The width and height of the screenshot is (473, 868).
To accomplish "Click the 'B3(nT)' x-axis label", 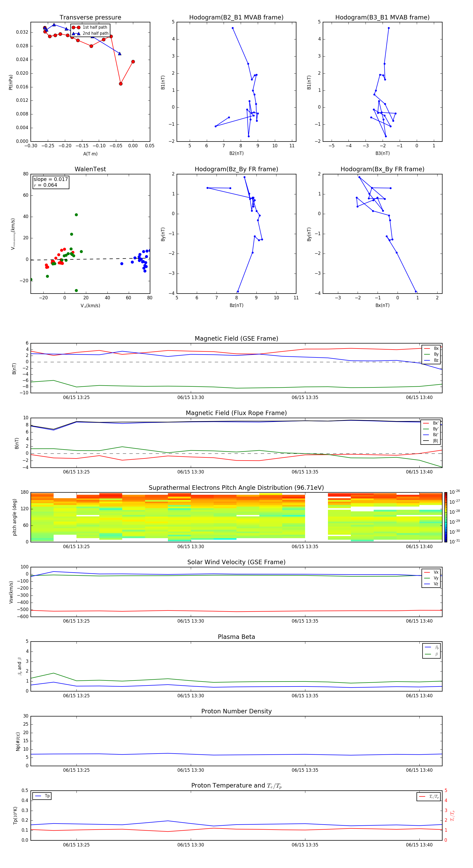I will [382, 154].
